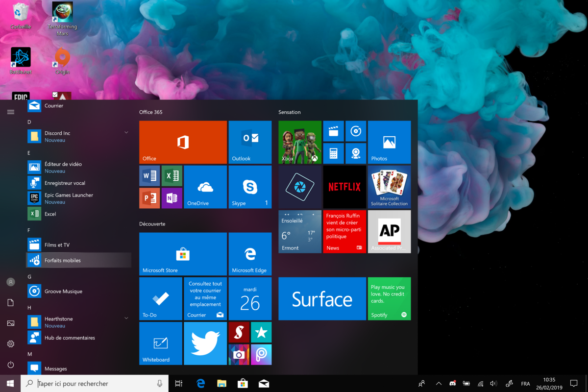
Task: Open the Calculator small tile
Action: point(333,153)
